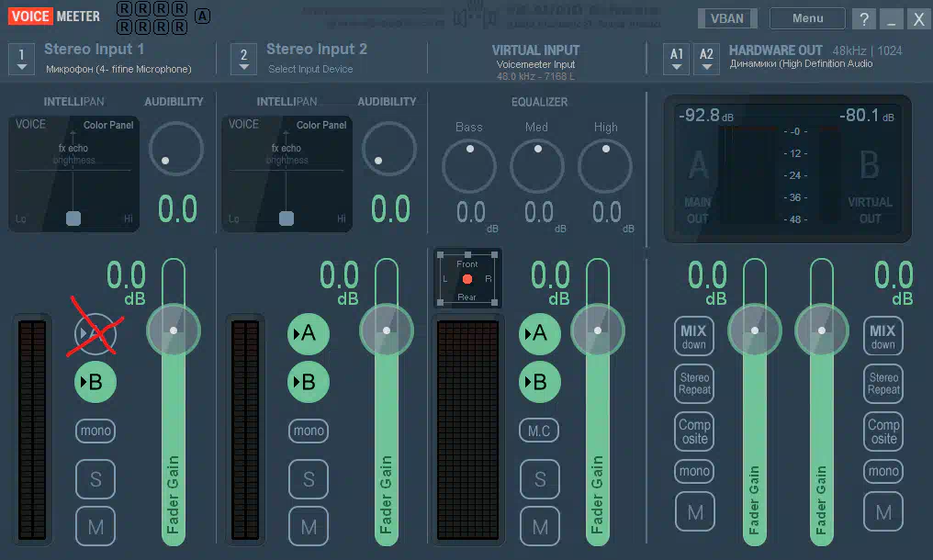The image size is (933, 560).
Task: Click the VU level meter of Virtual Input
Action: (467, 430)
